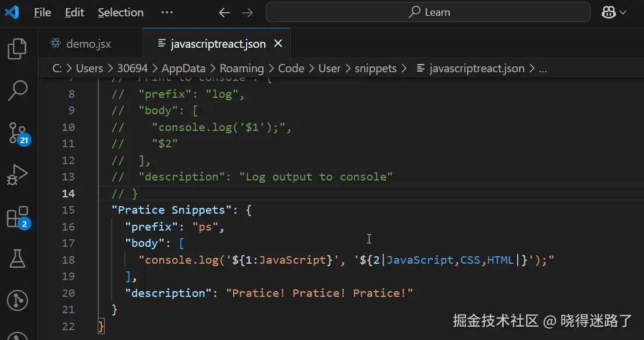This screenshot has width=644, height=340.
Task: Open the Extensions view icon
Action: click(17, 217)
